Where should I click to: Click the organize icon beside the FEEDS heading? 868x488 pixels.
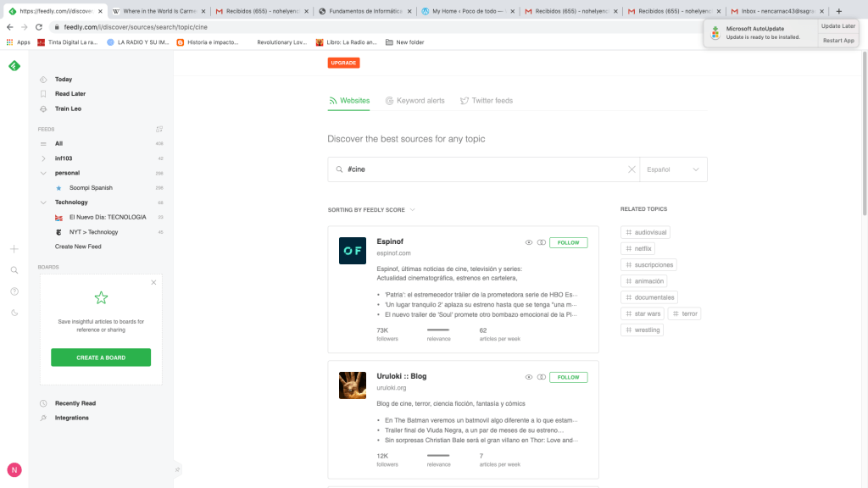point(159,130)
